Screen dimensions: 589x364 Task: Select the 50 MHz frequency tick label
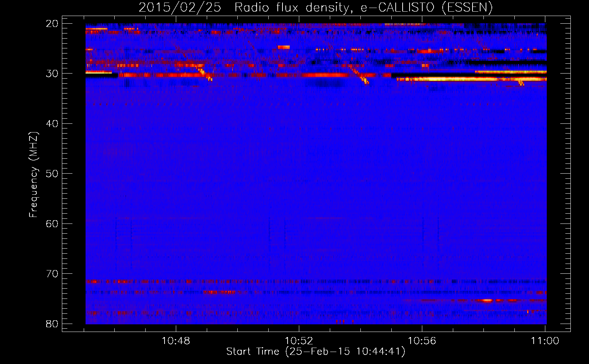52,174
